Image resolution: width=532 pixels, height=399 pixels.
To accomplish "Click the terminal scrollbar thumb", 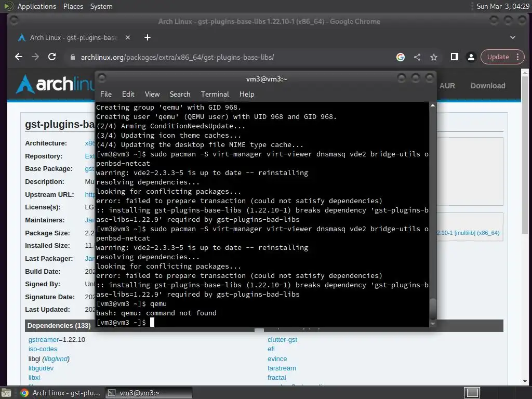I will 433,309.
